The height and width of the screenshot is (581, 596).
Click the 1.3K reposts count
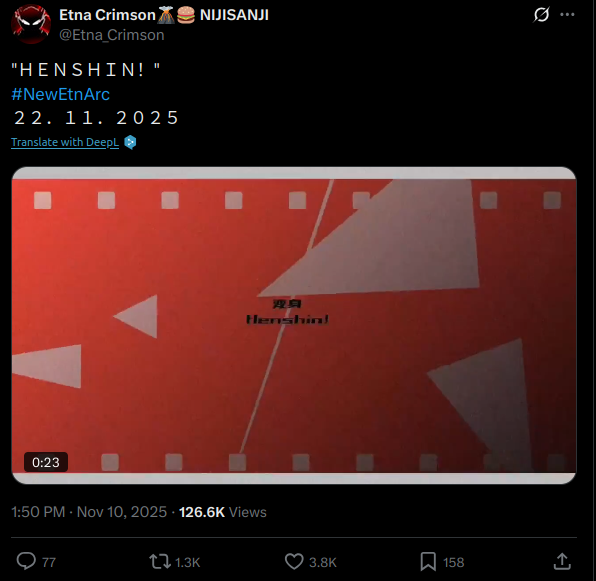click(187, 562)
